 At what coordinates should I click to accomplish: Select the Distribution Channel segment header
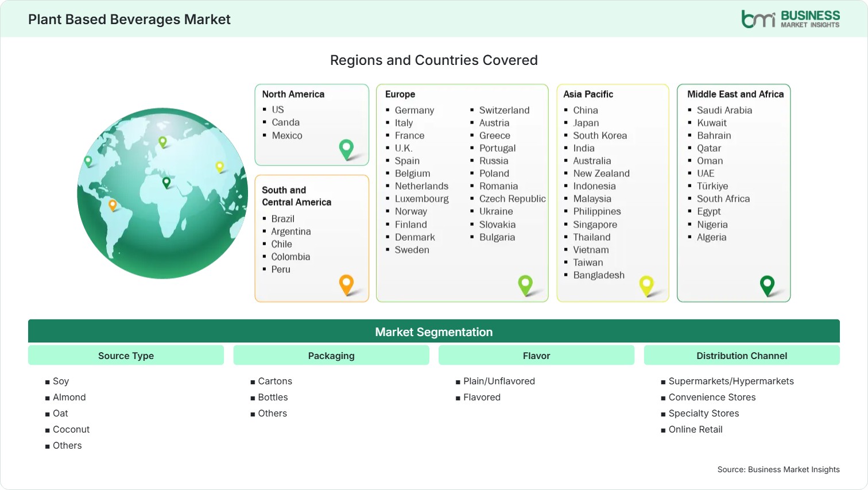[x=742, y=356]
